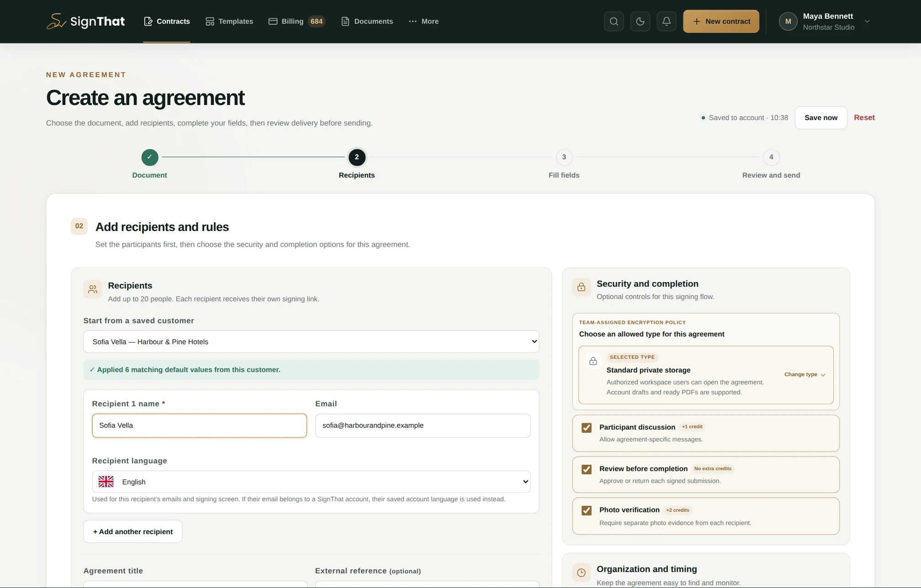This screenshot has width=921, height=588.
Task: Expand the account menu chevron
Action: [867, 21]
